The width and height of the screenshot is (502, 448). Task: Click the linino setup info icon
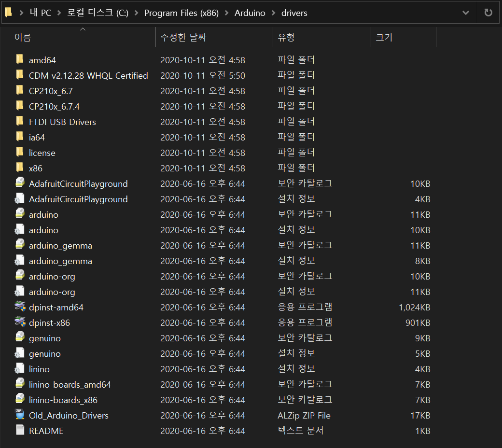click(20, 368)
